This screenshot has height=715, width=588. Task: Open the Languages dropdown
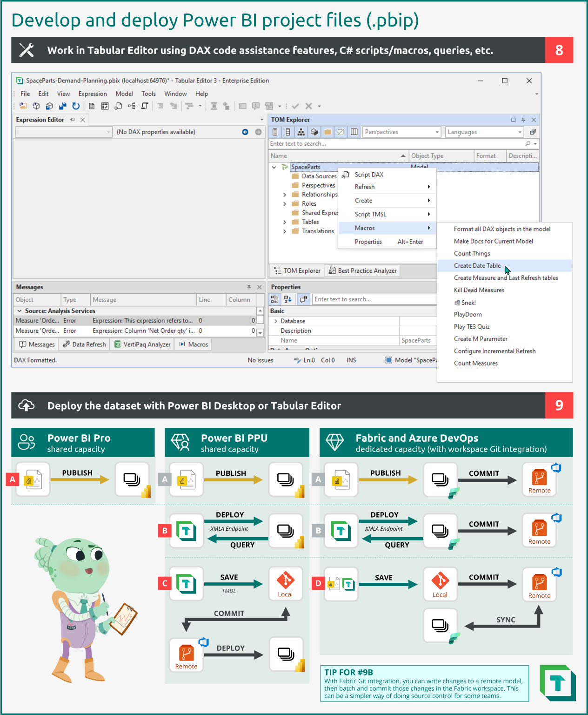click(x=485, y=132)
